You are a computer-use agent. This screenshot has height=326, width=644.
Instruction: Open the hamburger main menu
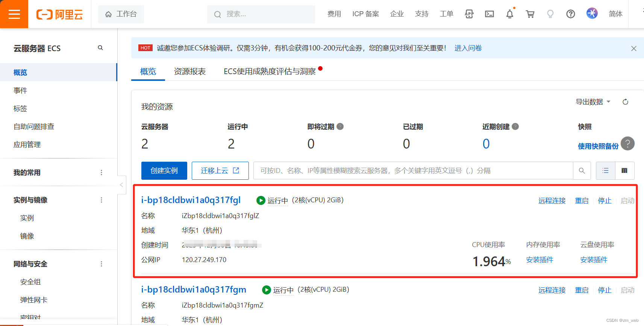(14, 14)
